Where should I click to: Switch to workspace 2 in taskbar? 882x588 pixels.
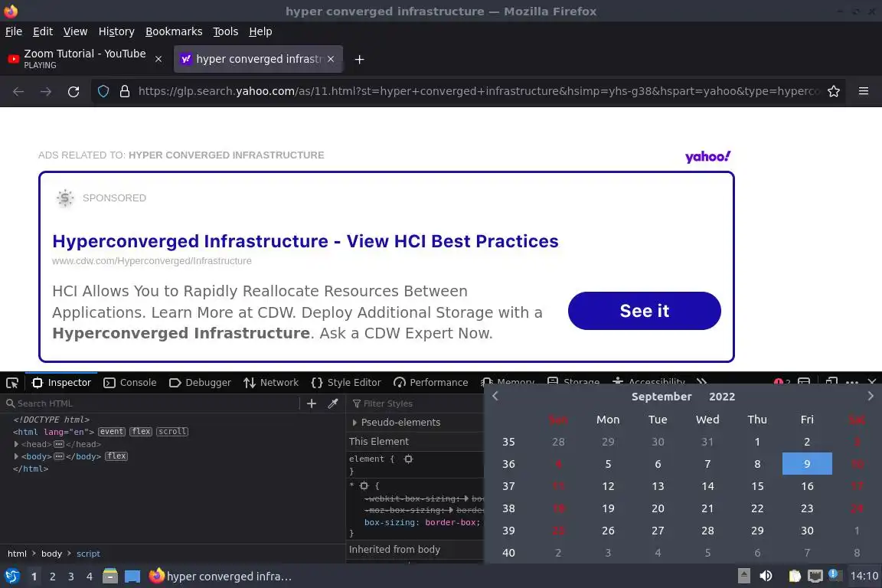click(52, 577)
